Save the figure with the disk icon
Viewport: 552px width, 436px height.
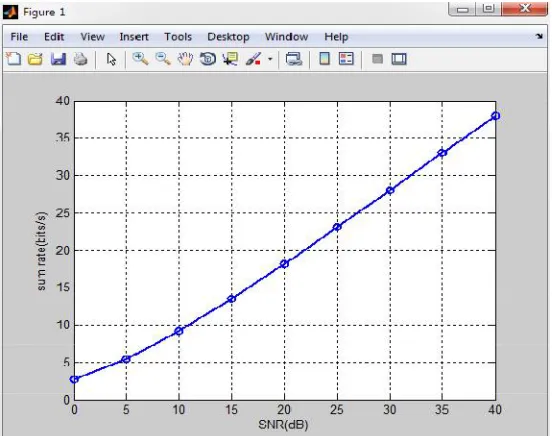pyautogui.click(x=58, y=59)
